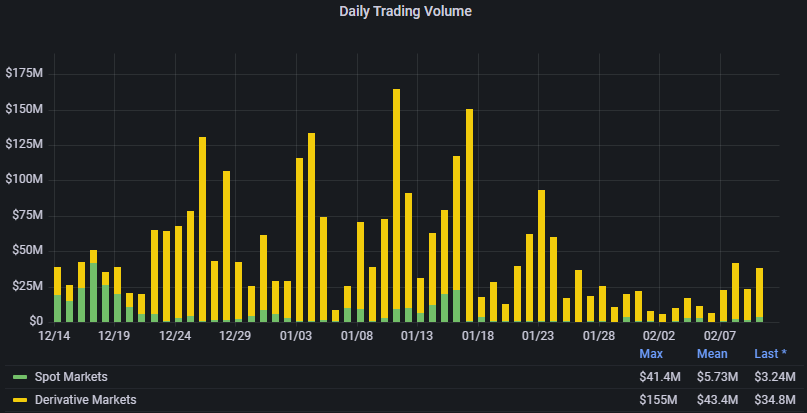The height and width of the screenshot is (413, 807).
Task: Click the Derivative Markets last value $34.8M
Action: click(x=775, y=400)
